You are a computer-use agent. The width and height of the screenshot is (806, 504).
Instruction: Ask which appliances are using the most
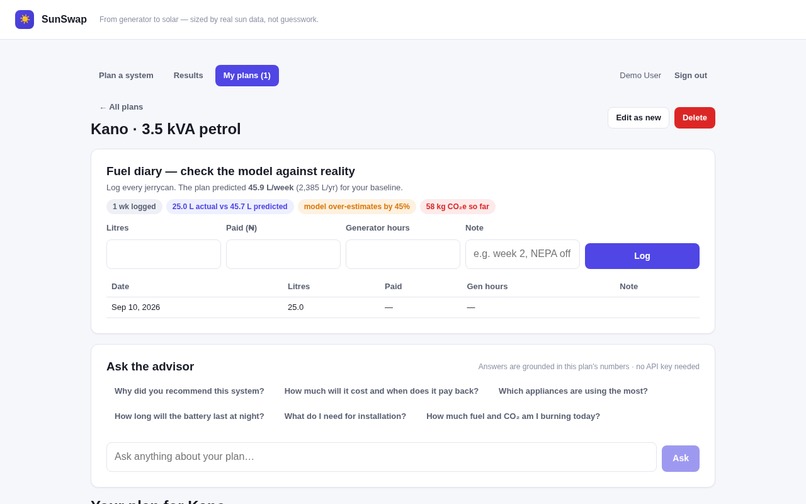click(x=573, y=391)
